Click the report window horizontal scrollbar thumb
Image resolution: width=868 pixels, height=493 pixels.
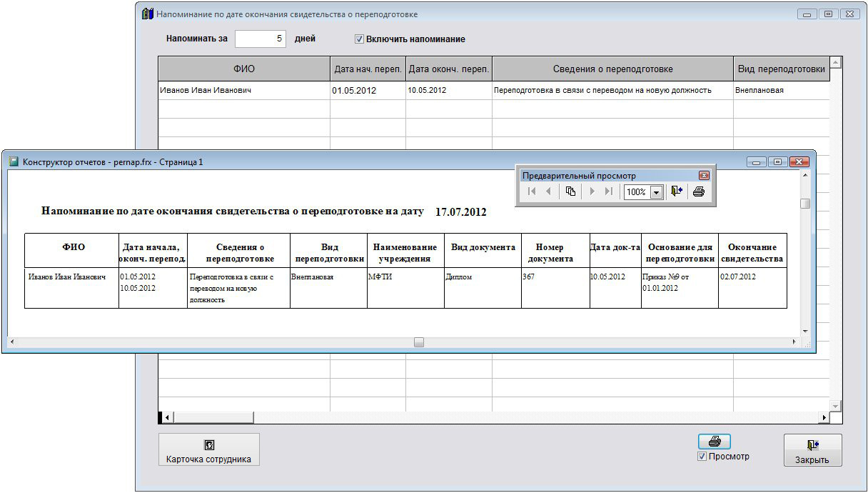(419, 342)
